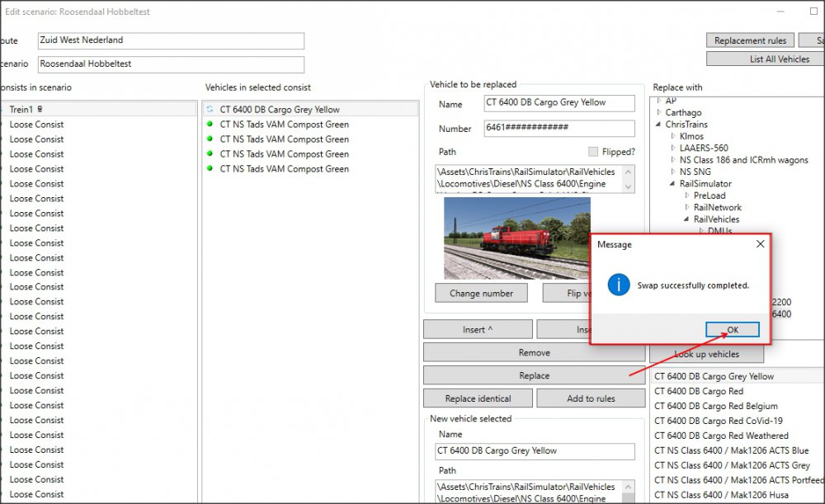Select CT 6400 DB Cargo Red CoVid-19
This screenshot has height=504, width=825.
[718, 421]
